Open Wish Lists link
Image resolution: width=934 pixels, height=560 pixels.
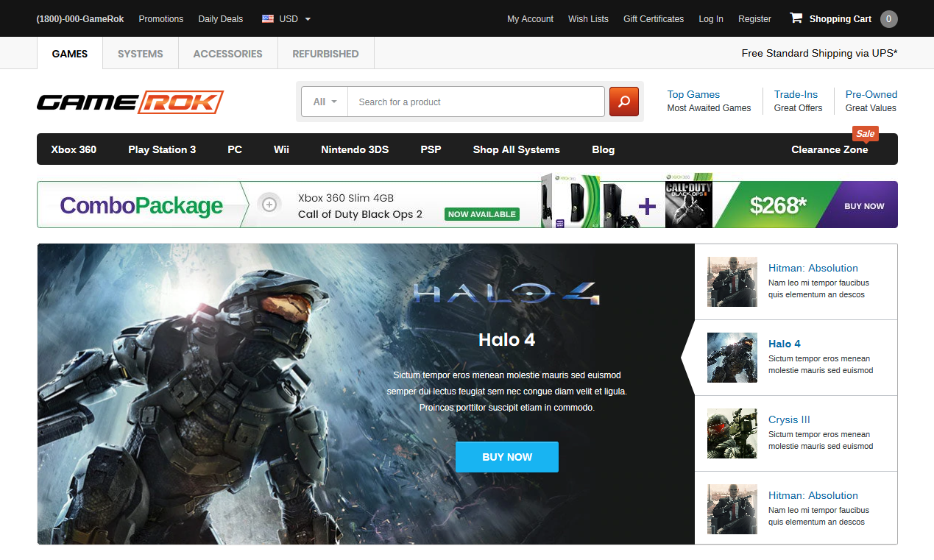click(588, 19)
